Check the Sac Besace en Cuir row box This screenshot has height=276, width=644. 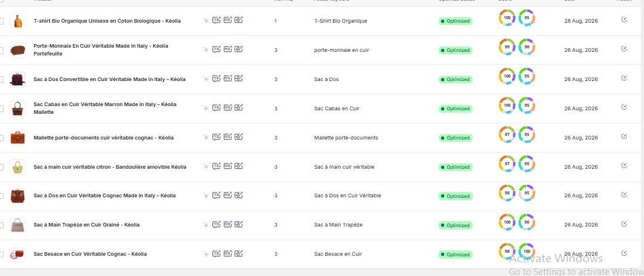(x=1, y=255)
